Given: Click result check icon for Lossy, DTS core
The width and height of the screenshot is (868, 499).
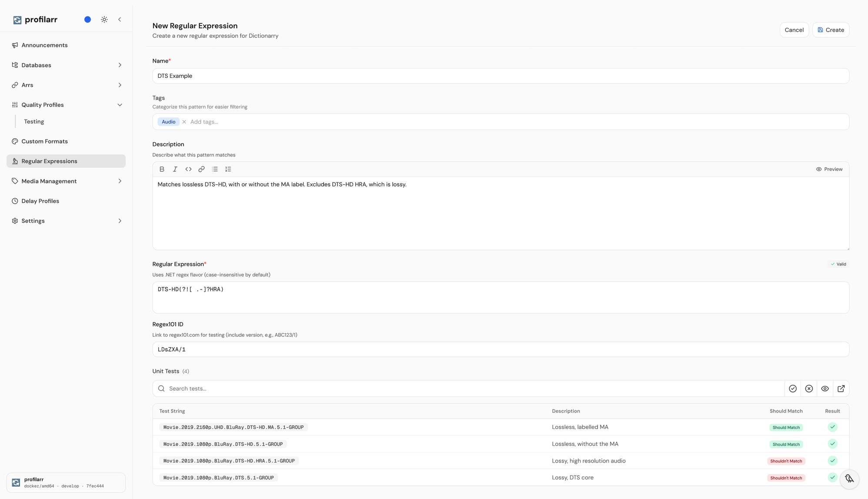Looking at the screenshot, I should [x=832, y=478].
